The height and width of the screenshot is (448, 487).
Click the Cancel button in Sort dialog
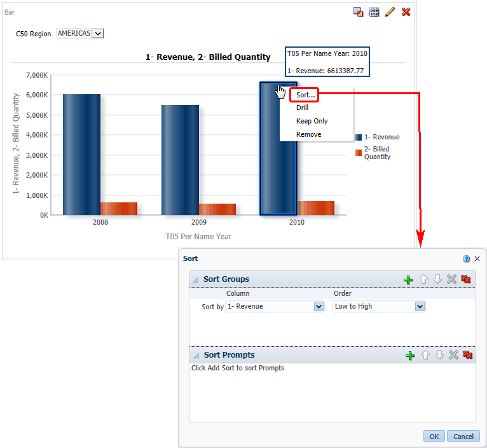pos(463,437)
